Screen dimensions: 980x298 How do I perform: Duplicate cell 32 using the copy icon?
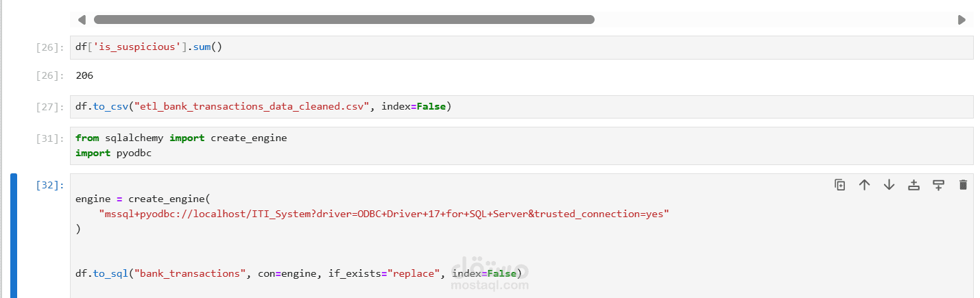coord(839,184)
